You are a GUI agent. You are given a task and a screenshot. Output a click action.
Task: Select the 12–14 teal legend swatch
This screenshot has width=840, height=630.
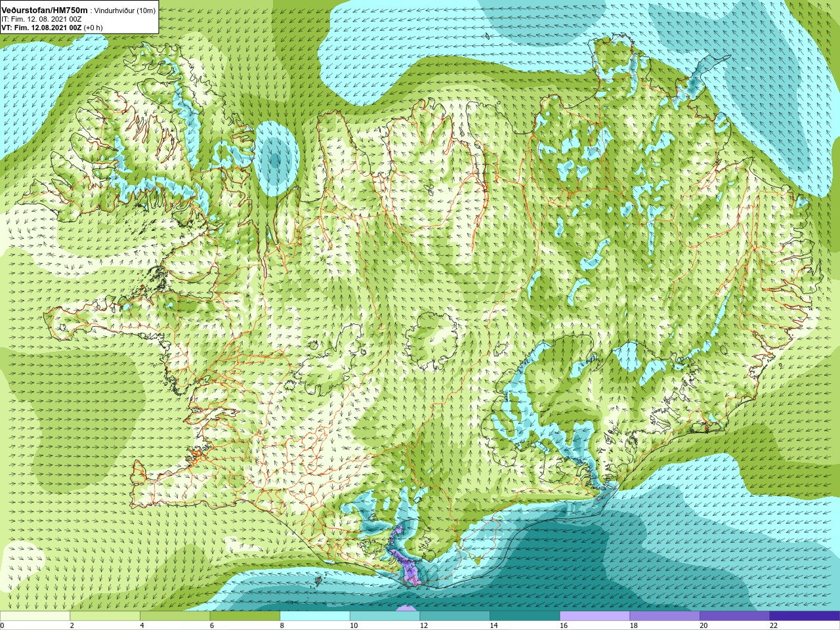[455, 616]
